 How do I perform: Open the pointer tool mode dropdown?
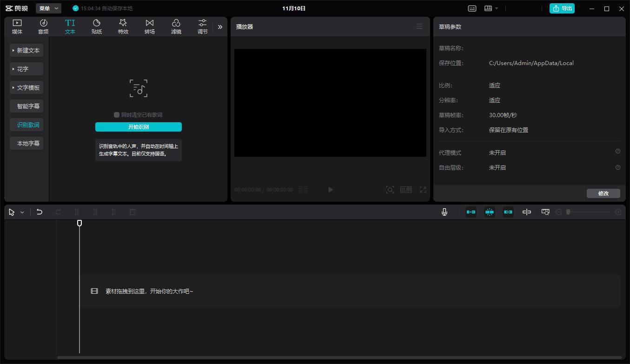pos(22,212)
